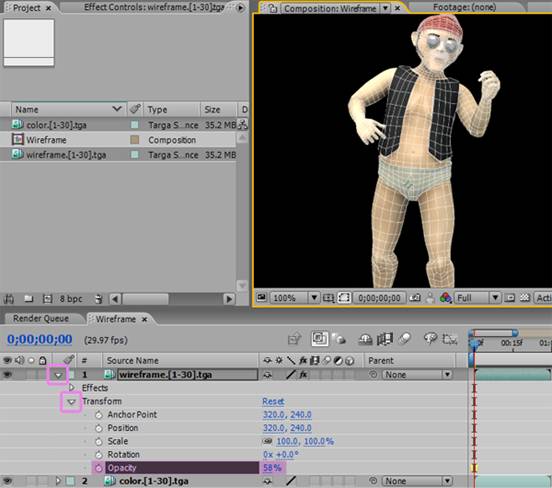The image size is (552, 488).
Task: Open the Effect Controls tab
Action: 154,7
